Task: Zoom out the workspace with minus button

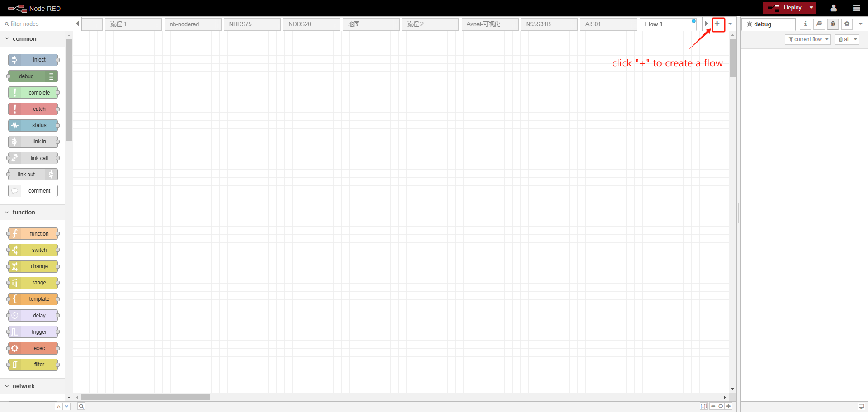Action: (713, 406)
